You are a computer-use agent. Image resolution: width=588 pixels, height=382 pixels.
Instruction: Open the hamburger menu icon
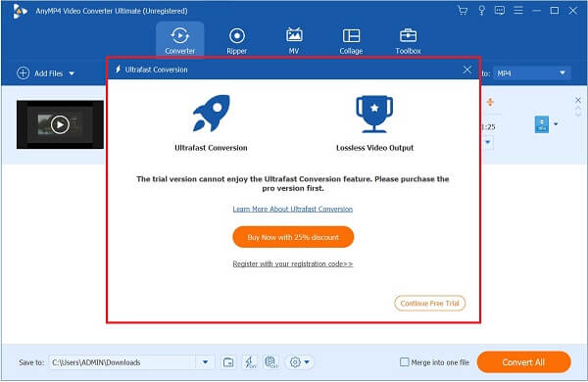pyautogui.click(x=518, y=11)
